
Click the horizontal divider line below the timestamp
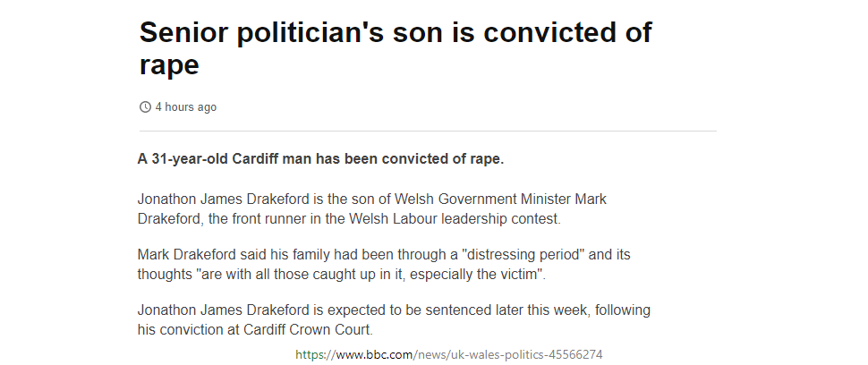point(428,132)
